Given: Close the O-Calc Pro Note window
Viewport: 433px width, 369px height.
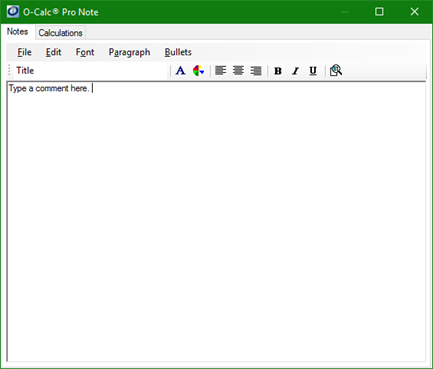Looking at the screenshot, I should pos(414,12).
